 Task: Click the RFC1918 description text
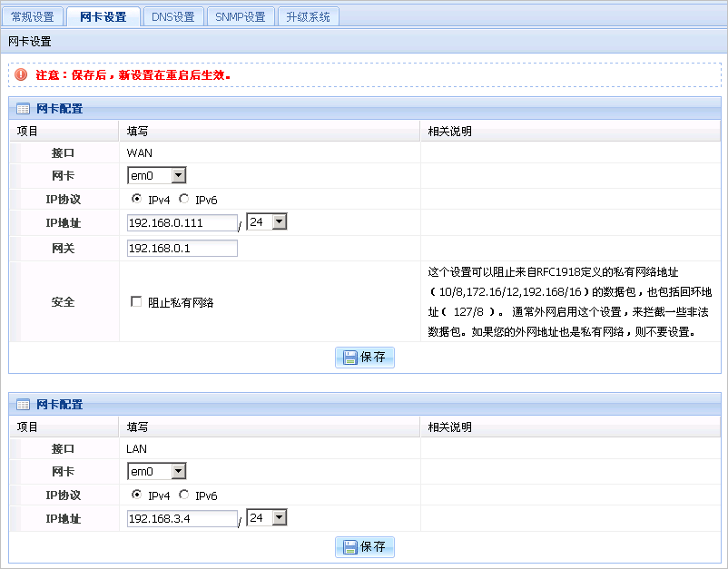tap(570, 301)
